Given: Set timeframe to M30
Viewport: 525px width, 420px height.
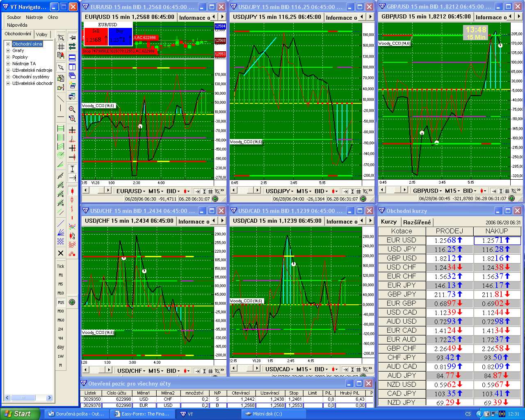Looking at the screenshot, I should (61, 311).
